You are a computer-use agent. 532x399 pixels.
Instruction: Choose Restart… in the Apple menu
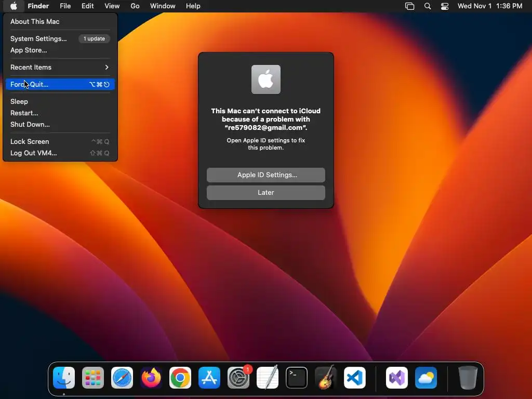point(60,113)
